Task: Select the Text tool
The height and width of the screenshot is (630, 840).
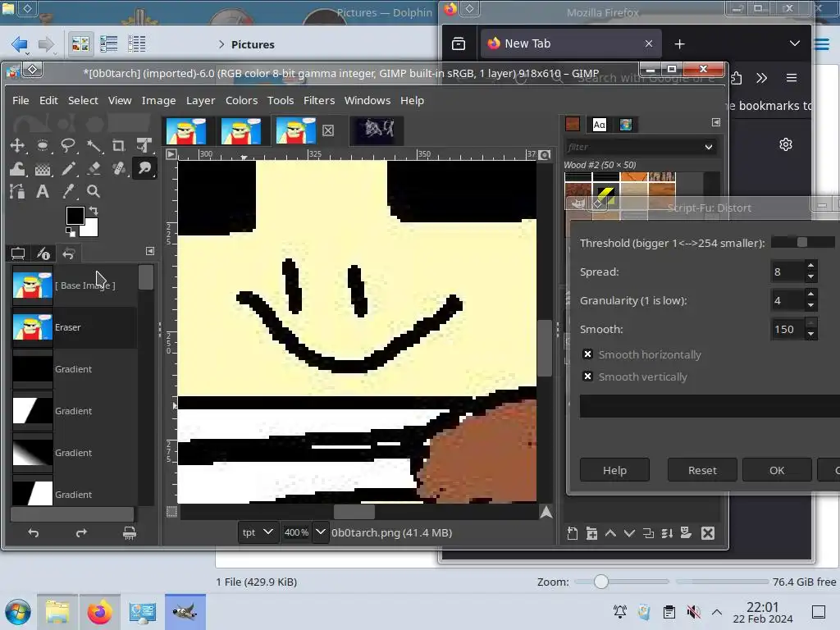Action: point(43,191)
